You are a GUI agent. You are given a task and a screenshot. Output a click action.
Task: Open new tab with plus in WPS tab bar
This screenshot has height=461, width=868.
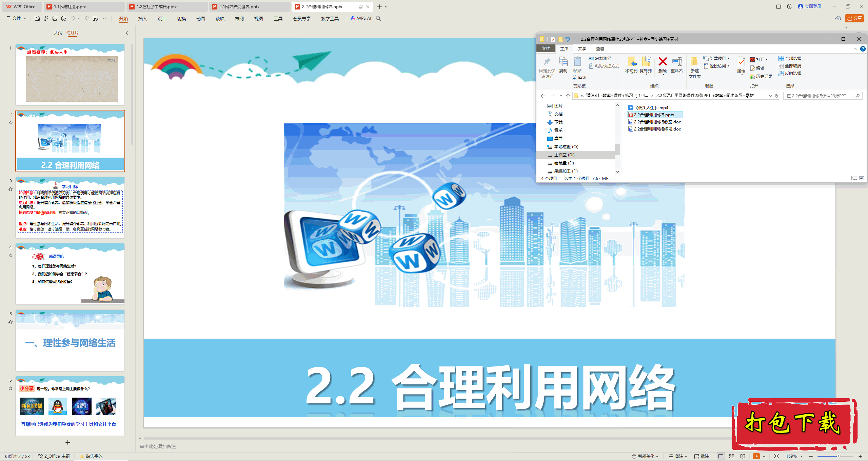(x=379, y=7)
